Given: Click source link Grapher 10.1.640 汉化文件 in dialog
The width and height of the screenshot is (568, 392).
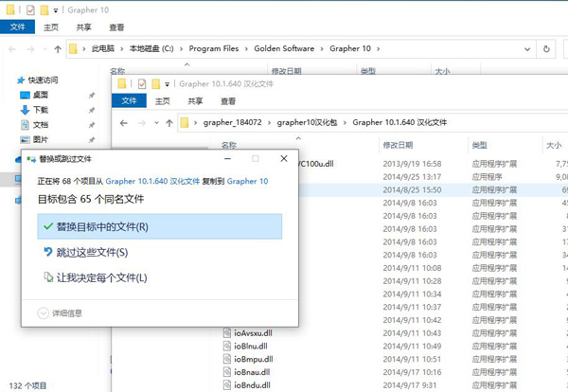Looking at the screenshot, I should 152,181.
